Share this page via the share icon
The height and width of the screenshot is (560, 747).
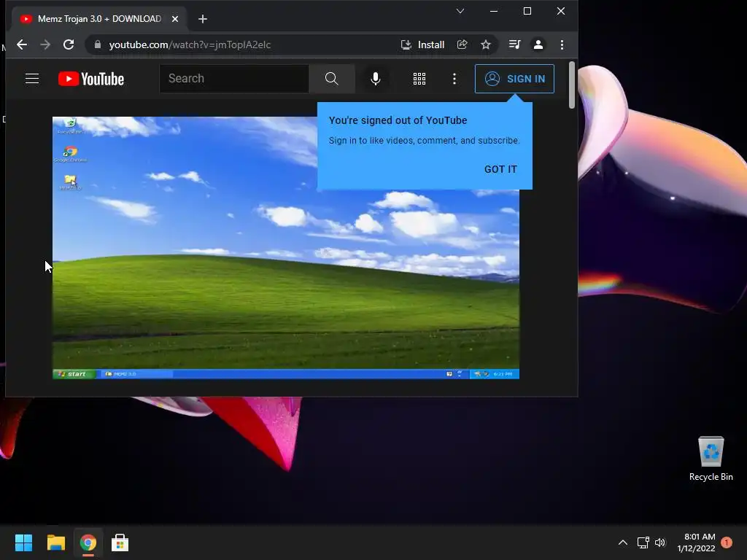click(x=462, y=44)
